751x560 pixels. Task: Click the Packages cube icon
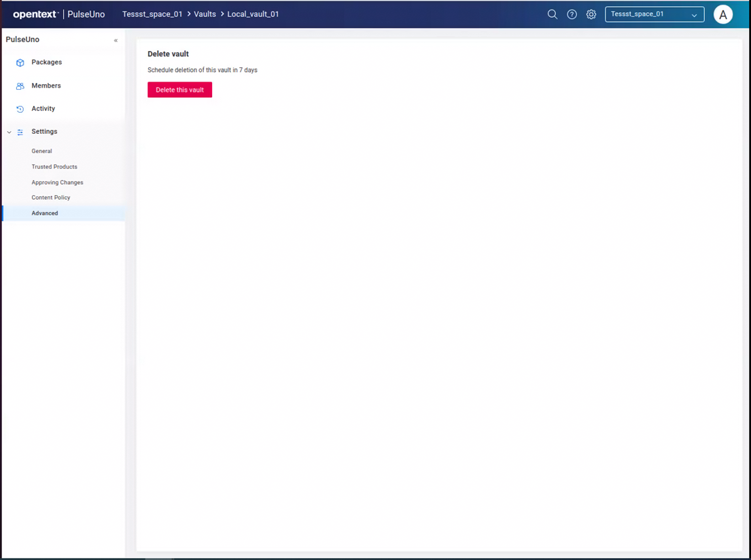pos(20,63)
